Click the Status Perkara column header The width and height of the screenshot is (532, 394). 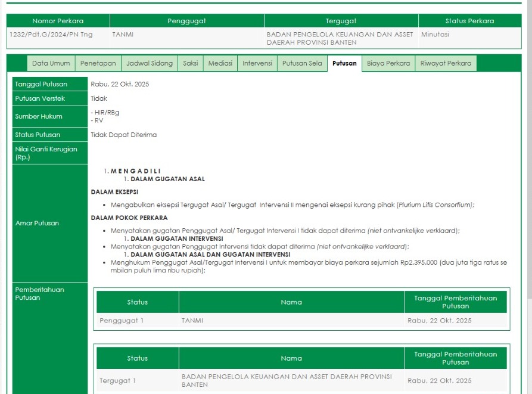[x=469, y=21]
